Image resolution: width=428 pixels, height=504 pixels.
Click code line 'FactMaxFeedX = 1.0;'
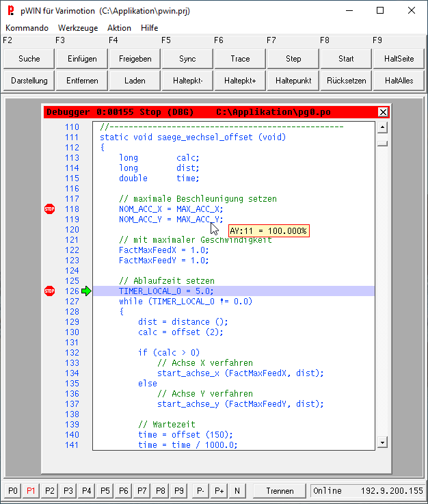tap(164, 250)
